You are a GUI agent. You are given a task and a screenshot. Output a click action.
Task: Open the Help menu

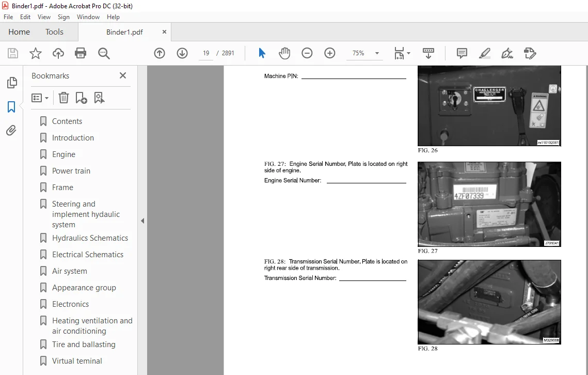pyautogui.click(x=113, y=17)
